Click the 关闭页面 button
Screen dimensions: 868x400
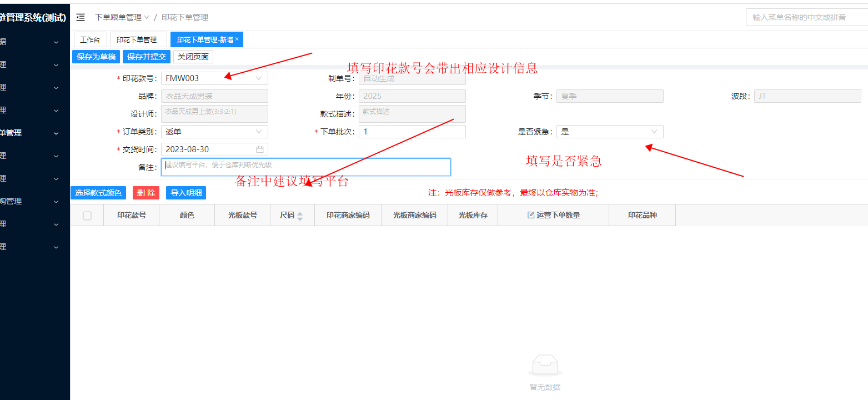click(193, 57)
